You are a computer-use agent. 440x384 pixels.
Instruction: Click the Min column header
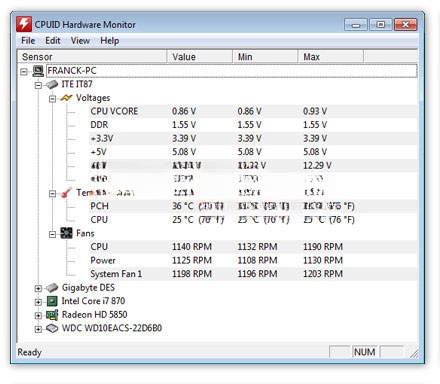click(265, 57)
